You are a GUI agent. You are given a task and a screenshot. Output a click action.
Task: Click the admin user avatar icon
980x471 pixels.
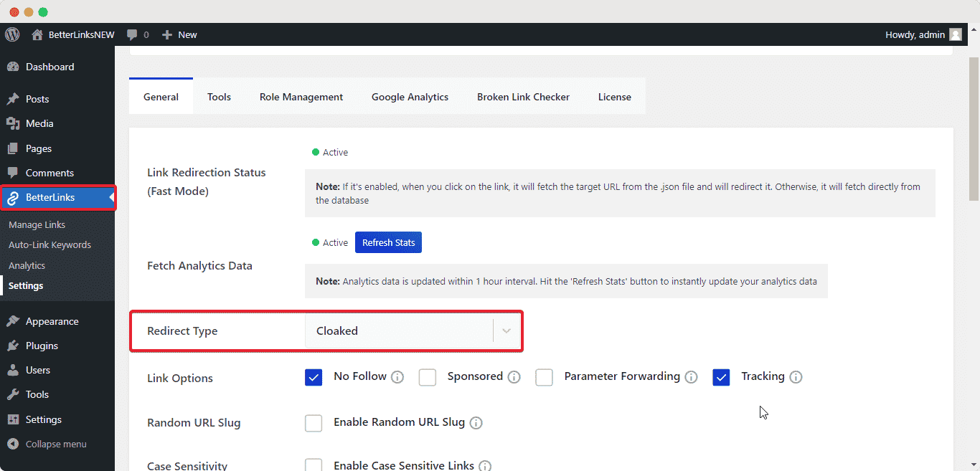tap(955, 34)
